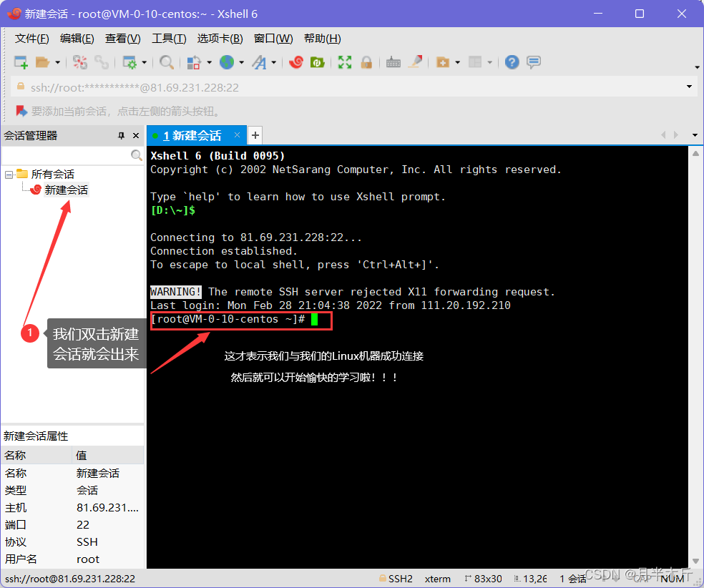Open the 编辑(E) menu
704x588 pixels.
click(77, 39)
